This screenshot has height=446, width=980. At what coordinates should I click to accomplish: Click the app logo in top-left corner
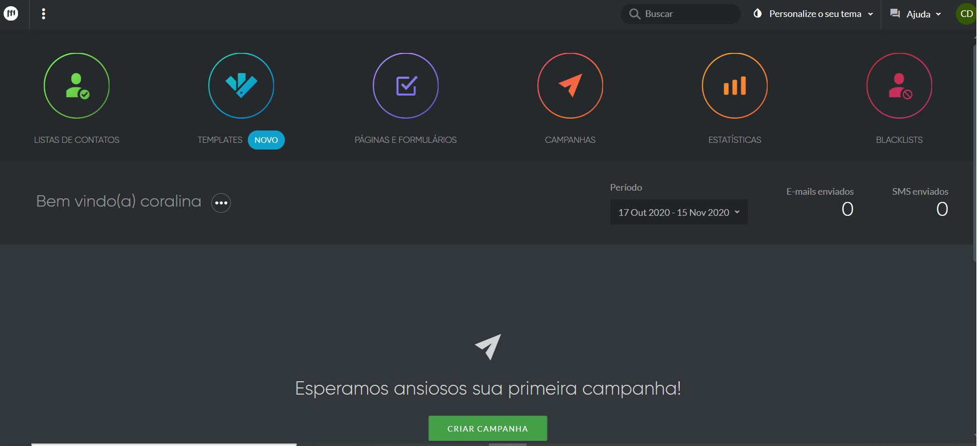pos(11,13)
